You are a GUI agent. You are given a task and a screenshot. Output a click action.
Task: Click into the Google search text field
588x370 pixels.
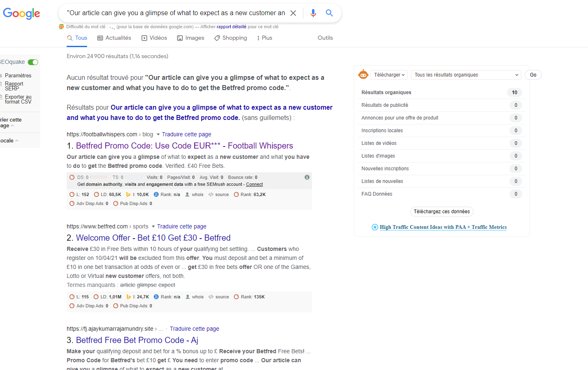coord(176,13)
